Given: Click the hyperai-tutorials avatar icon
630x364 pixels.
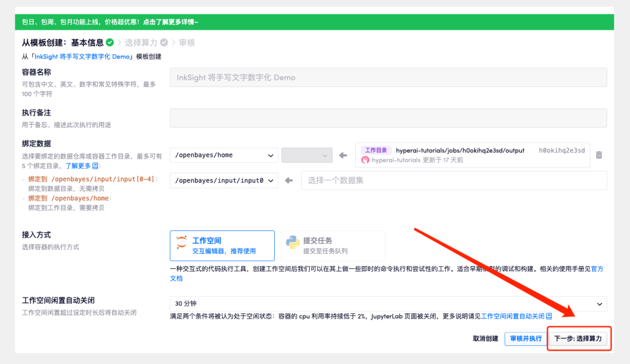Looking at the screenshot, I should 365,160.
